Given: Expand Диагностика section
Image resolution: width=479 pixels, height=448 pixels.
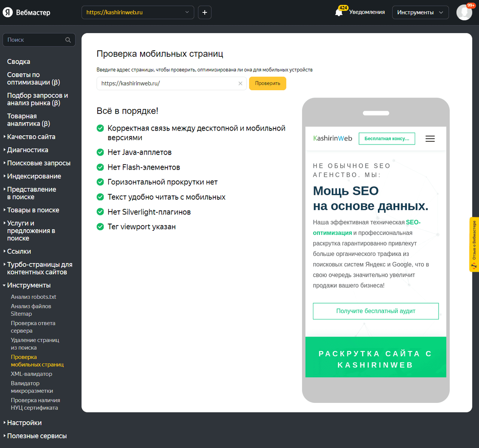Looking at the screenshot, I should [27, 150].
